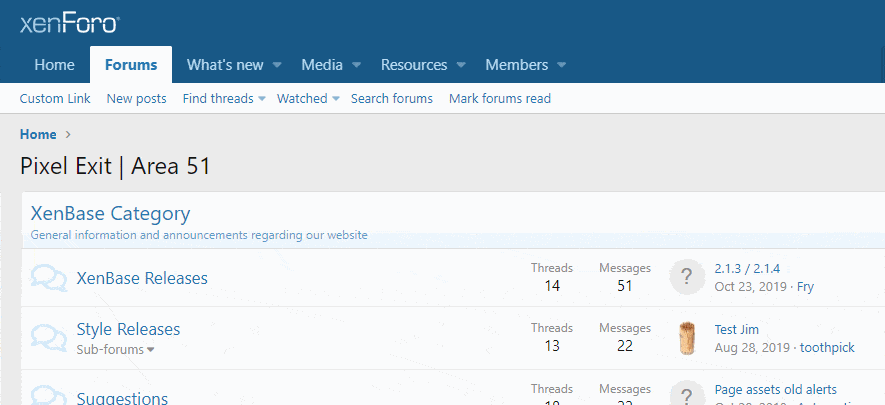Open the Resources dropdown arrow

tap(461, 65)
